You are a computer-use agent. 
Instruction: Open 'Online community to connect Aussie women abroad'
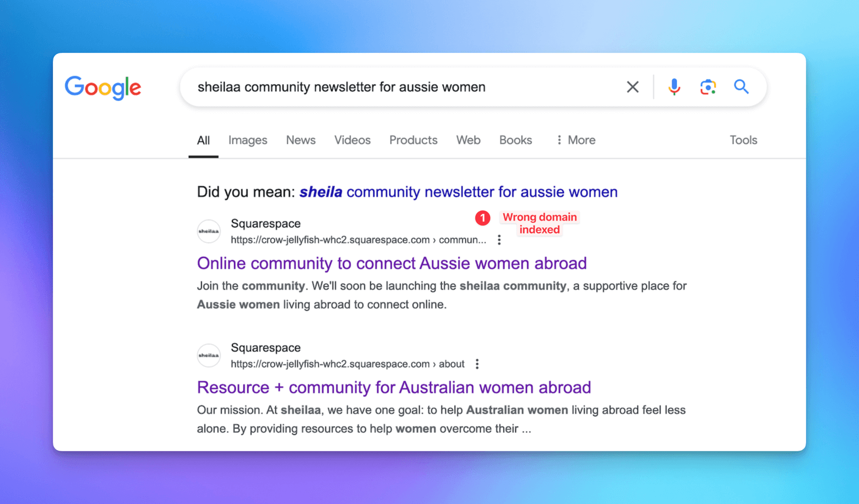(x=392, y=263)
